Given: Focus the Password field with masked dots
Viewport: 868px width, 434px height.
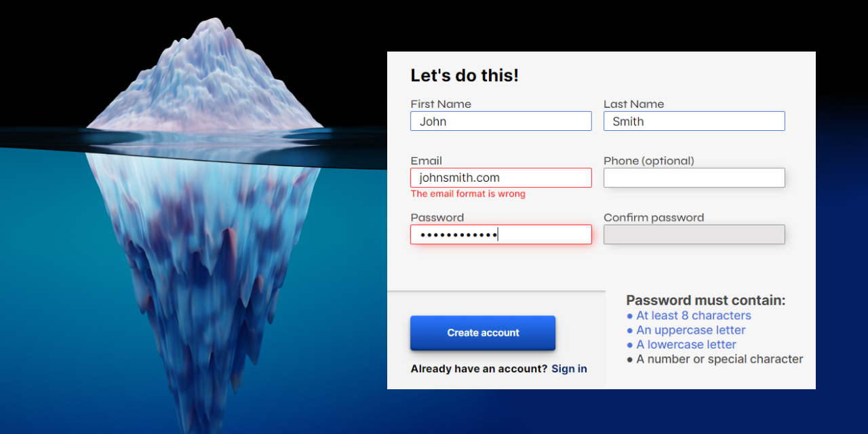Looking at the screenshot, I should click(x=501, y=235).
